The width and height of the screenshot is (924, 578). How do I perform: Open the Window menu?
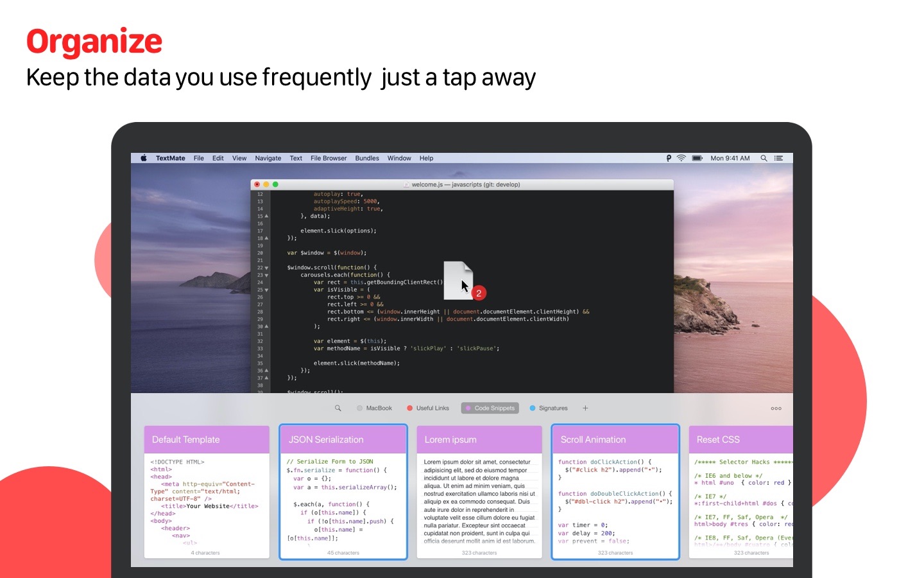(399, 158)
